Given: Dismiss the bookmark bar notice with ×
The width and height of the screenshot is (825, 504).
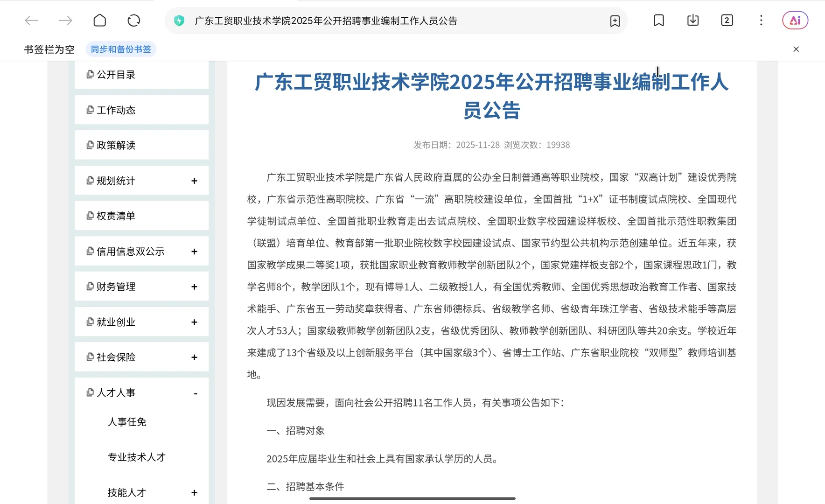Looking at the screenshot, I should pos(796,49).
